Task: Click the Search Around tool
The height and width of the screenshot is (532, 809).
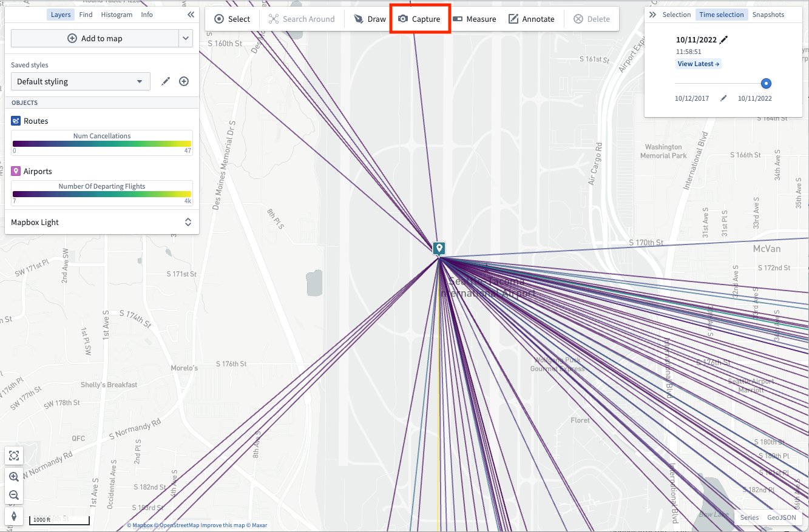Action: [302, 19]
